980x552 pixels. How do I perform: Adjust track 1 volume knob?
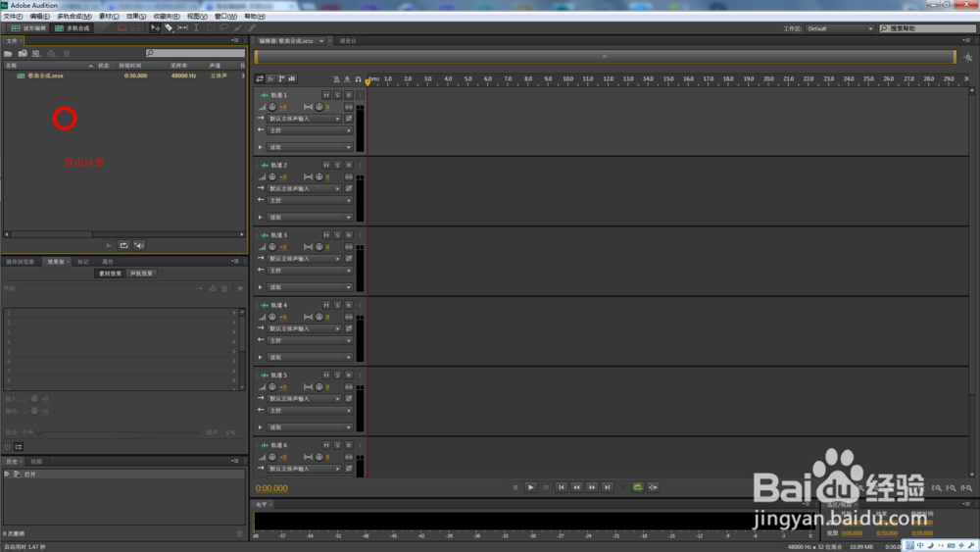272,107
